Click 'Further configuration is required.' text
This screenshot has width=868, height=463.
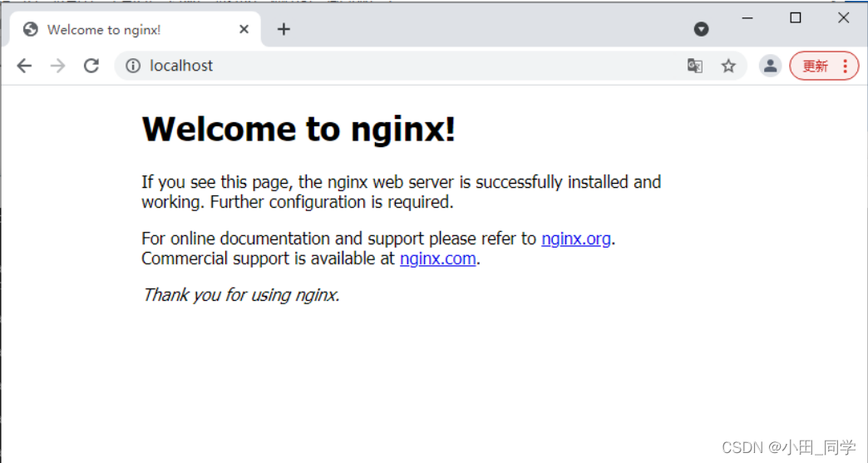(332, 202)
